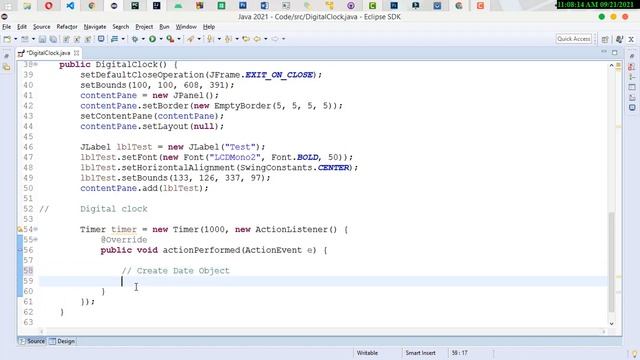This screenshot has width=640, height=360.
Task: Click the PyCharm icon in the taskbar
Action: point(135,6)
